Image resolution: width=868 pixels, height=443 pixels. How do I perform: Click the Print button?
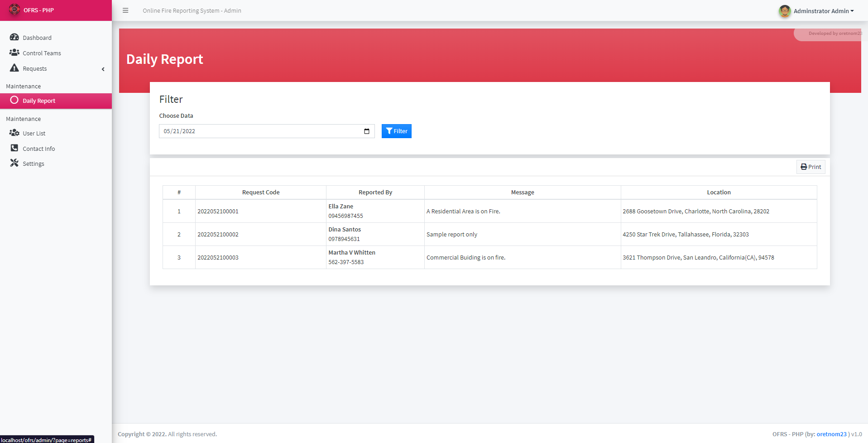pos(810,167)
